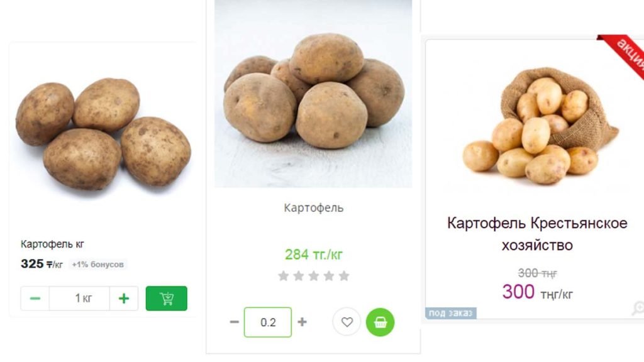Click the под заказ label
644x362 pixels.
tap(450, 313)
